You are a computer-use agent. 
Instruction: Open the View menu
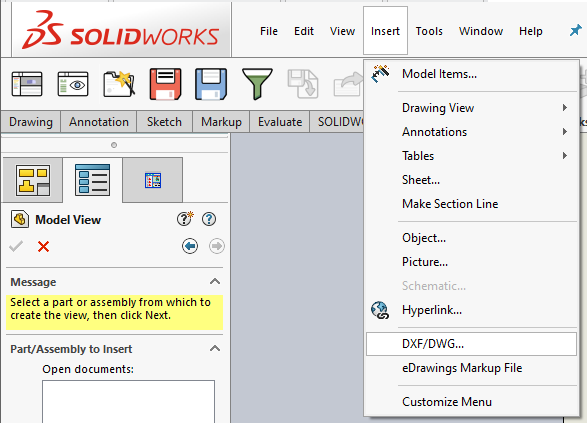pyautogui.click(x=342, y=31)
